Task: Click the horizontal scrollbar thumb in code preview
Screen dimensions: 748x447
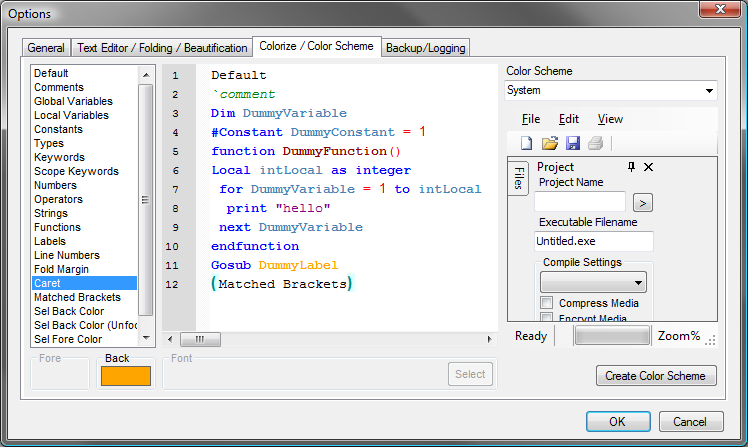Action: 200,339
